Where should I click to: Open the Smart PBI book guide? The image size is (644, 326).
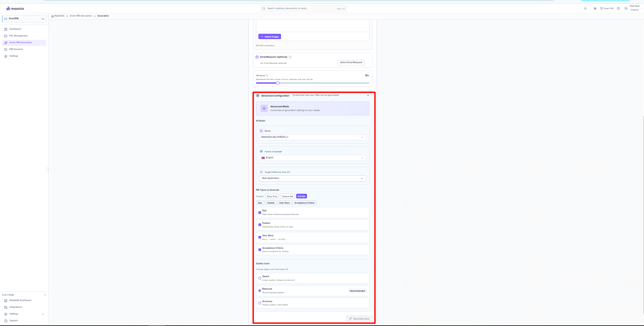(607, 8)
